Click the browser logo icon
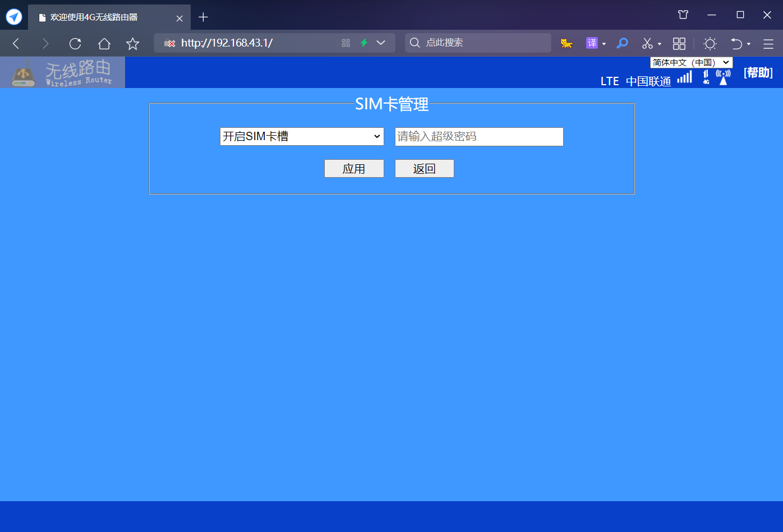The height and width of the screenshot is (532, 783). (14, 17)
